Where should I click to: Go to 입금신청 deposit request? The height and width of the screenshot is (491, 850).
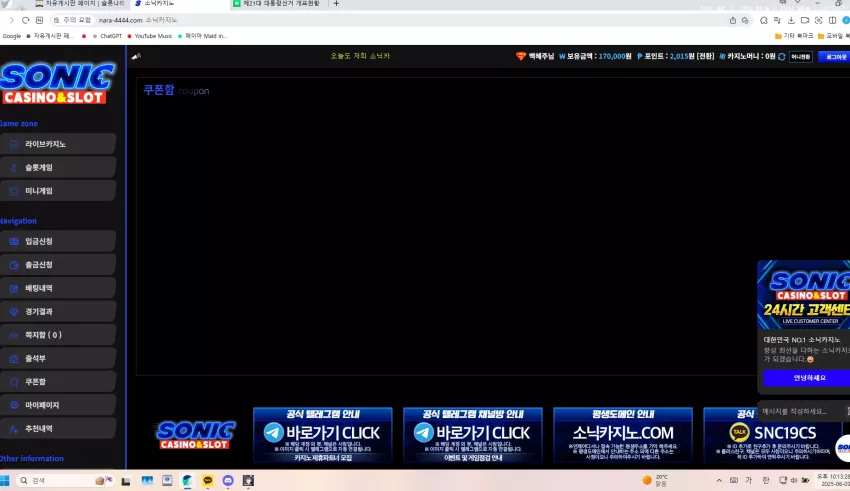pos(57,241)
